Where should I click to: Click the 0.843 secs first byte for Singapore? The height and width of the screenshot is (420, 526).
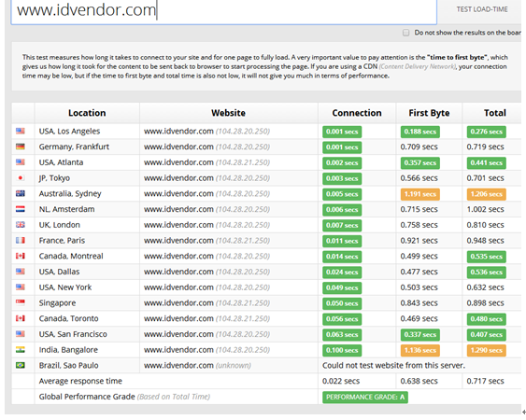click(x=419, y=303)
